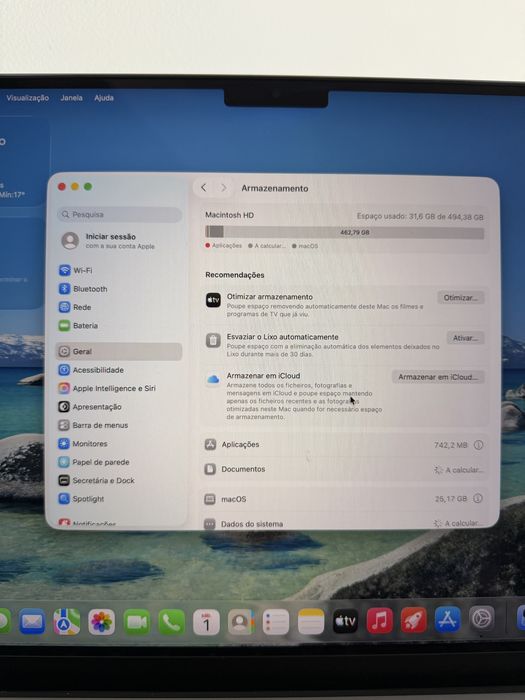This screenshot has width=525, height=700.
Task: Click the Apple TV icon beside Otimizar armazenamento
Action: (x=213, y=300)
